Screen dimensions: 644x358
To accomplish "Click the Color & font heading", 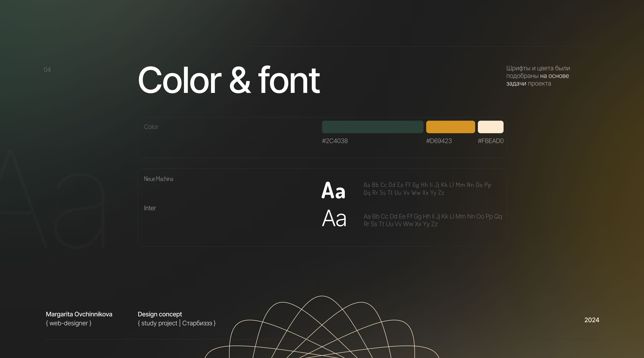I will (x=229, y=81).
